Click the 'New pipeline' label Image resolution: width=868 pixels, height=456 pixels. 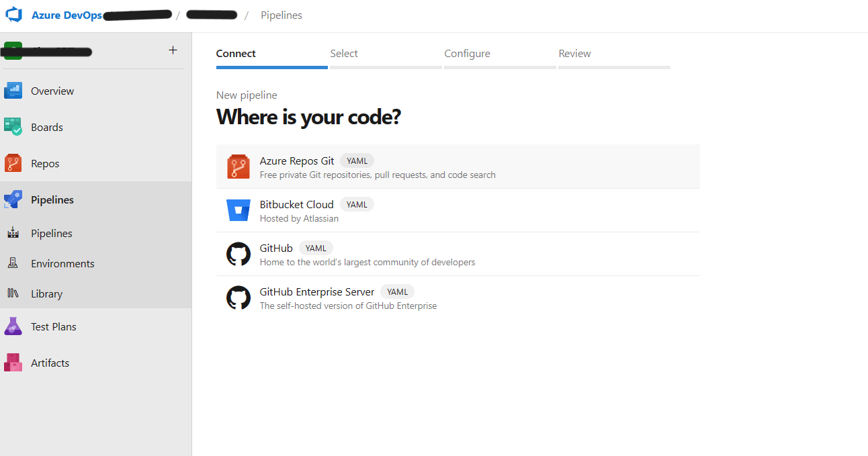point(247,95)
